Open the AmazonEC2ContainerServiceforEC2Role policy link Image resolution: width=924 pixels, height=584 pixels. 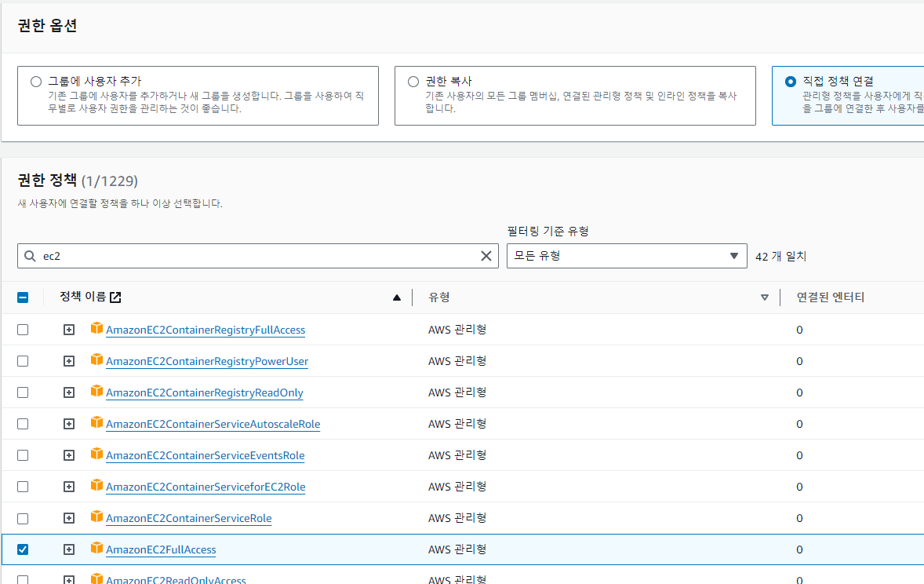[x=206, y=487]
